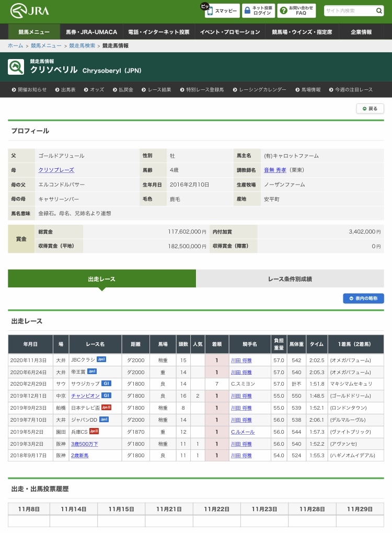The height and width of the screenshot is (533, 392).
Task: Select the 出走レース tab
Action: (x=102, y=279)
